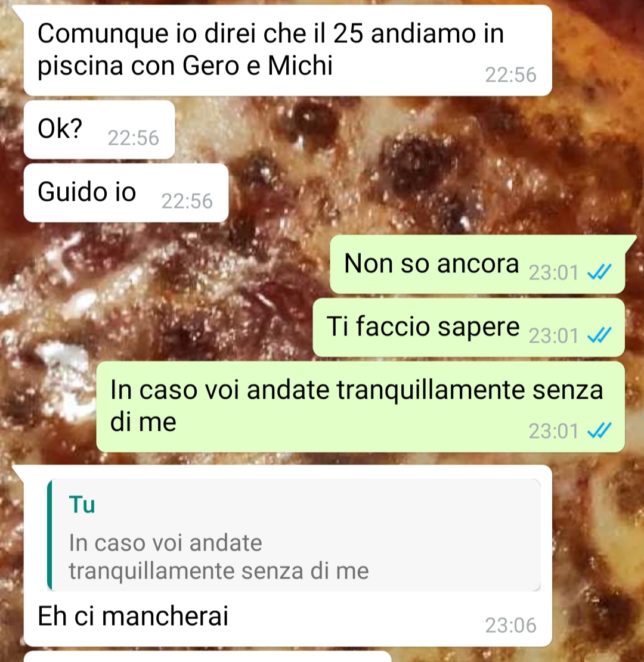This screenshot has height=662, width=644.
Task: Select the "Ok?" message bubble
Action: [100, 130]
